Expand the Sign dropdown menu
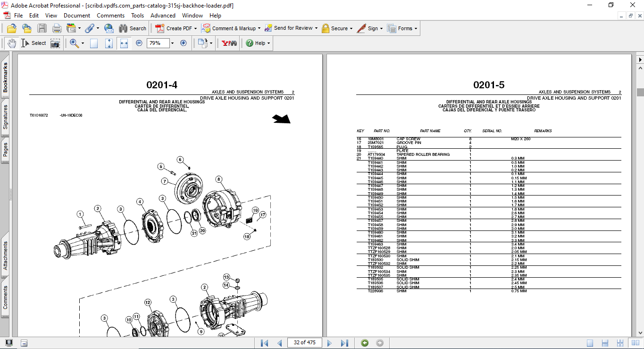 click(x=380, y=28)
